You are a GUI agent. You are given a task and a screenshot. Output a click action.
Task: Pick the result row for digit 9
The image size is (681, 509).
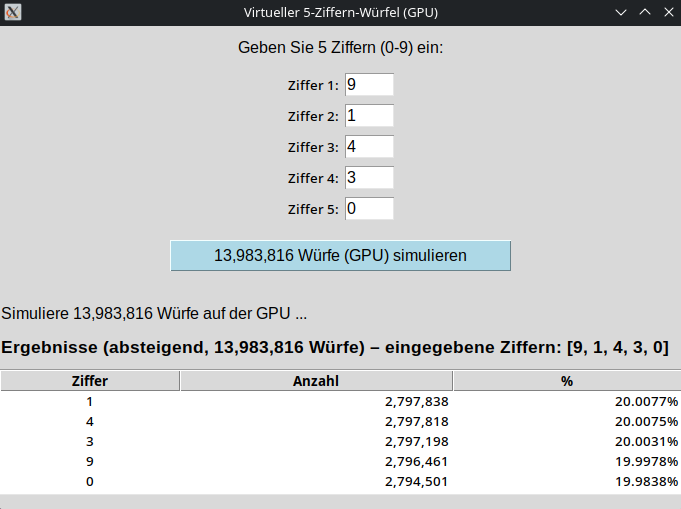(340, 462)
